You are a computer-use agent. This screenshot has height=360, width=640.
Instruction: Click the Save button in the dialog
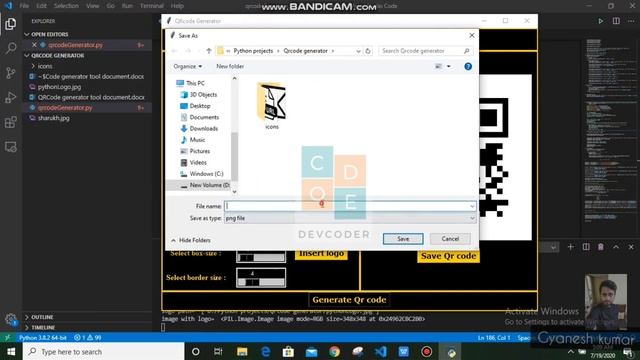point(403,239)
